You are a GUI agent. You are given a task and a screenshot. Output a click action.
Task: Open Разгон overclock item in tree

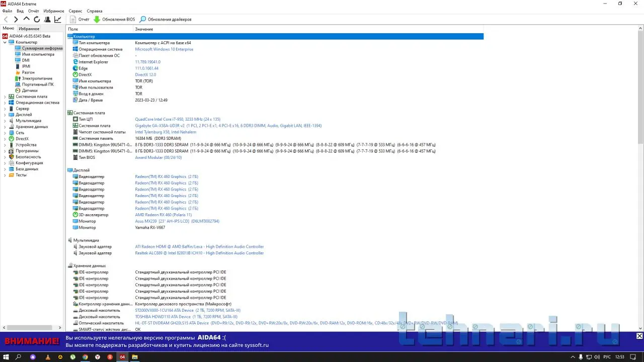tap(28, 72)
